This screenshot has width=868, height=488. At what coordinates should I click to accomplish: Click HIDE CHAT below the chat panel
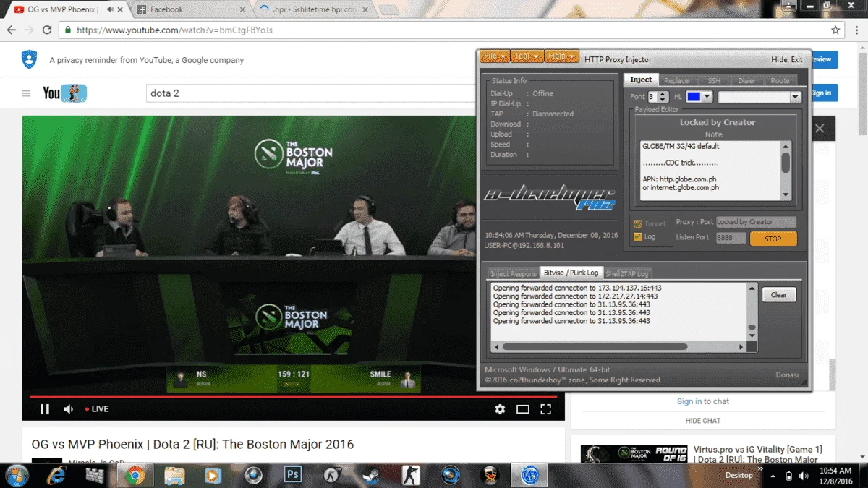pos(703,421)
